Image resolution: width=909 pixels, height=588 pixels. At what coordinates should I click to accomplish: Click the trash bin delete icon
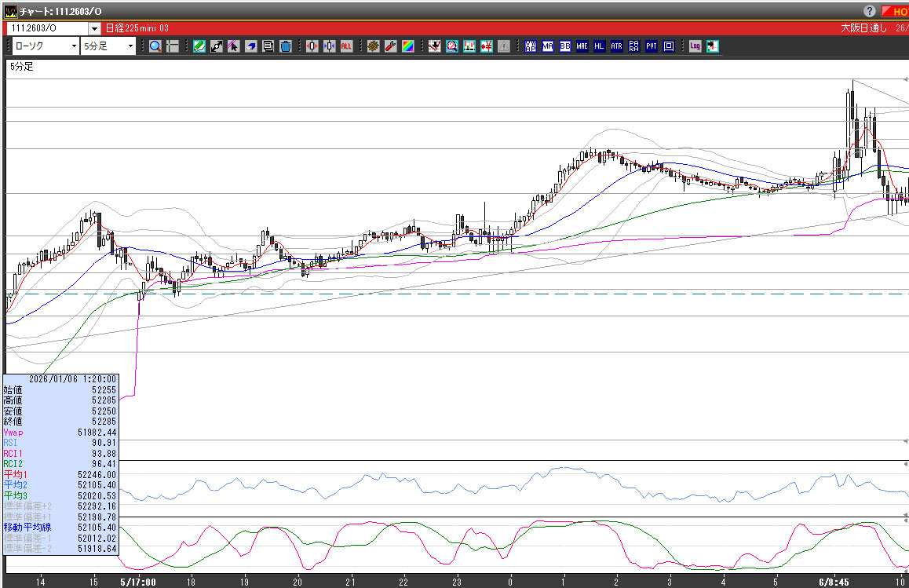pos(286,46)
